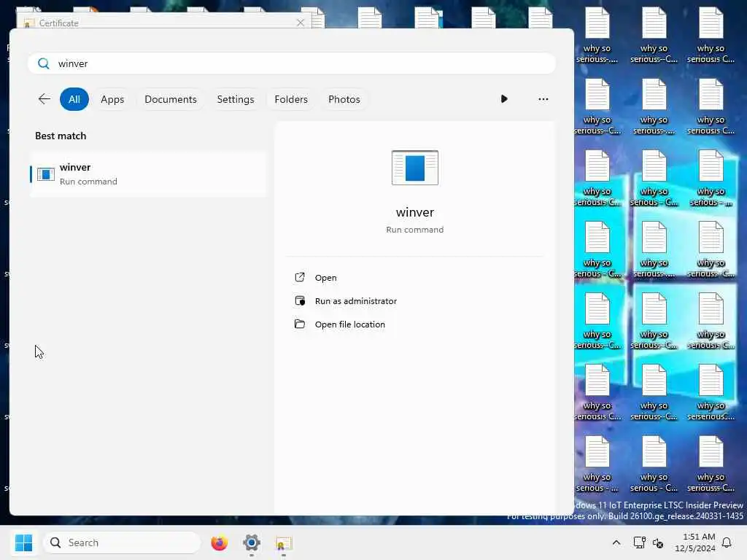The image size is (747, 560).
Task: Click the taskbar Search box
Action: point(122,542)
